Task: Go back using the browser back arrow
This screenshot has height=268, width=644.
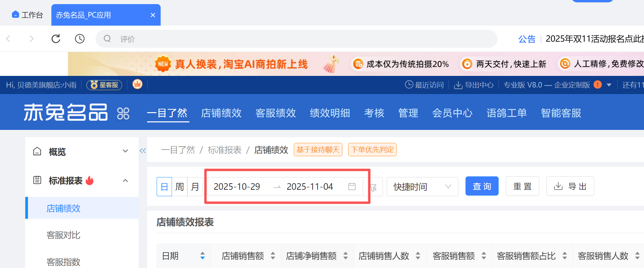Action: click(x=9, y=39)
